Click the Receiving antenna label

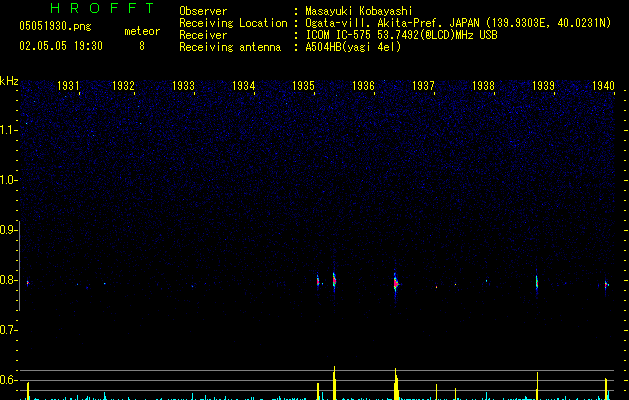coord(230,47)
